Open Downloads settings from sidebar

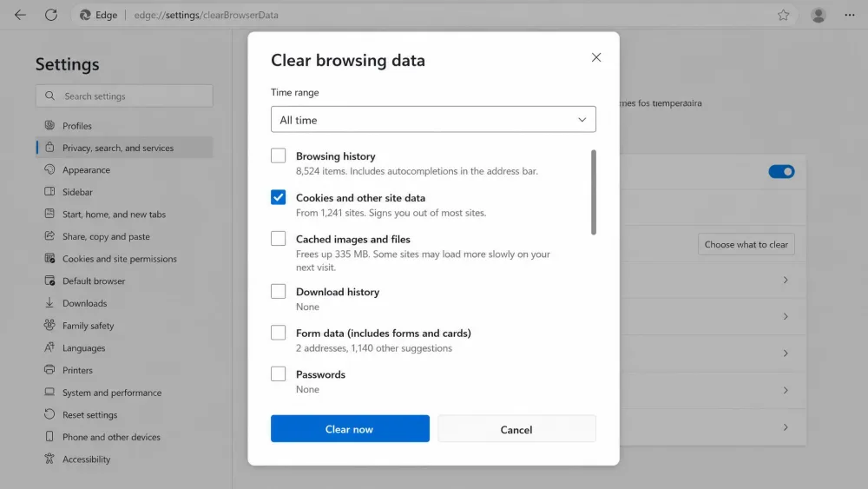point(124,303)
